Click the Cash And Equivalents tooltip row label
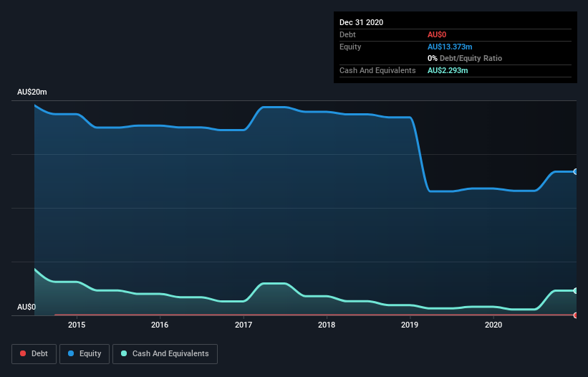The width and height of the screenshot is (588, 377). [377, 70]
